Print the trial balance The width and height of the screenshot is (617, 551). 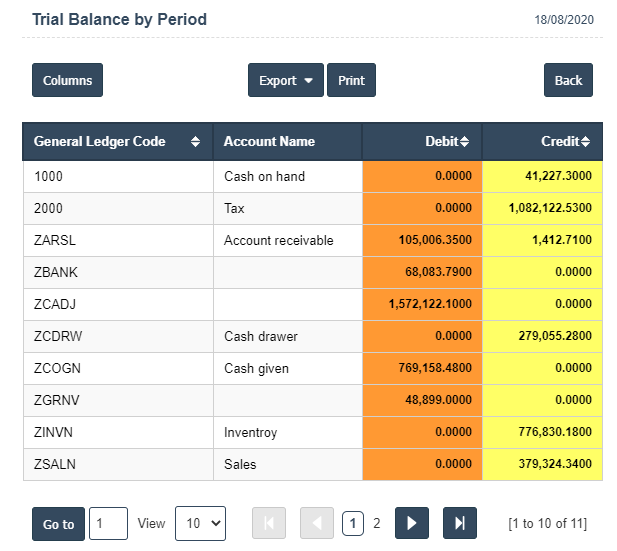point(351,81)
